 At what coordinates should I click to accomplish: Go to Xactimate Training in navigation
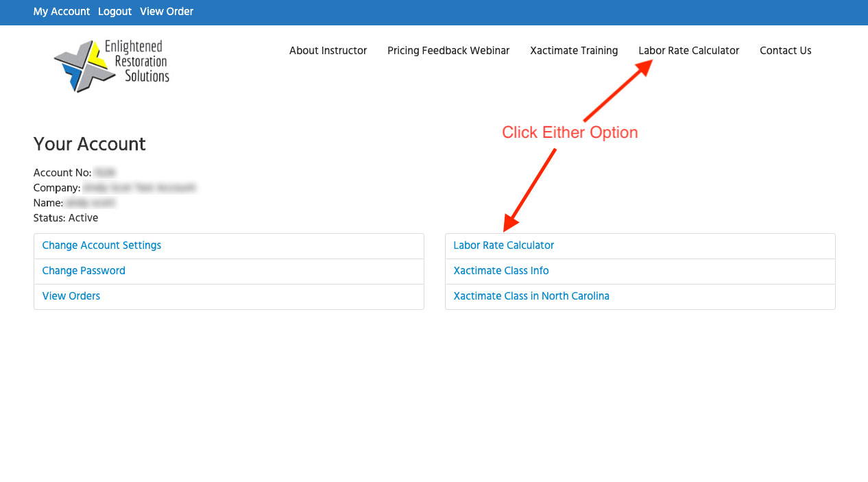(574, 51)
